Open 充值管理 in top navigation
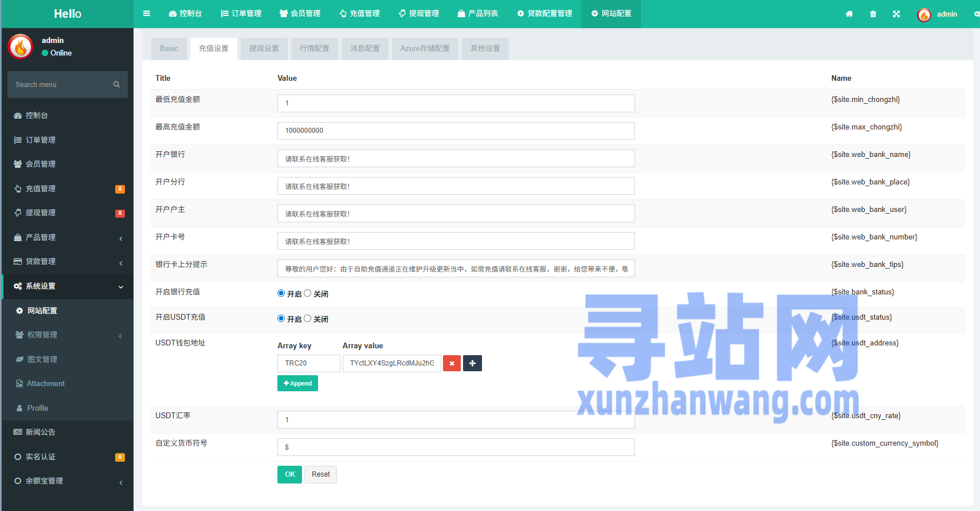 point(359,14)
